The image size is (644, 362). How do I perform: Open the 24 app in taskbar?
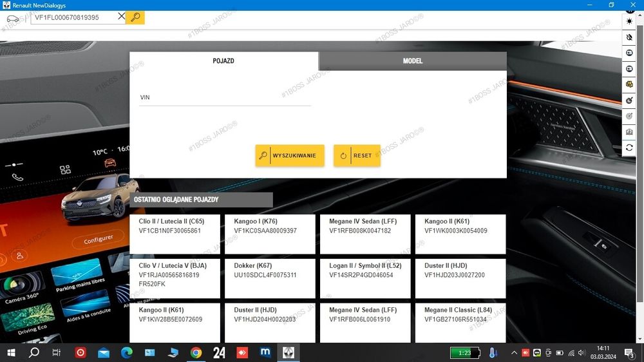click(x=219, y=352)
